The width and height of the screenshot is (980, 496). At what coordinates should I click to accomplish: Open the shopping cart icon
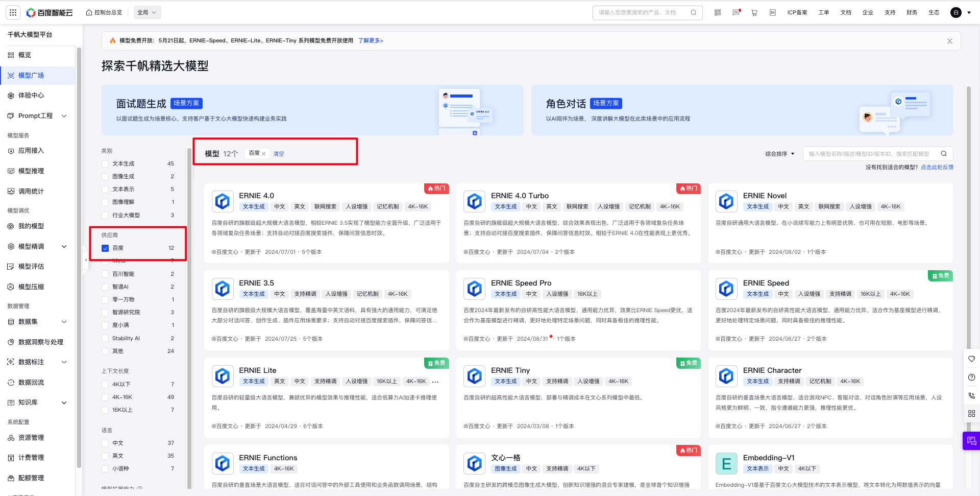tap(754, 12)
